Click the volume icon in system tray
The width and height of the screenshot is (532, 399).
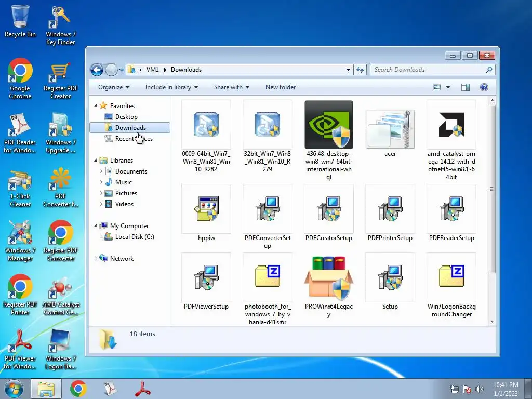tap(479, 389)
